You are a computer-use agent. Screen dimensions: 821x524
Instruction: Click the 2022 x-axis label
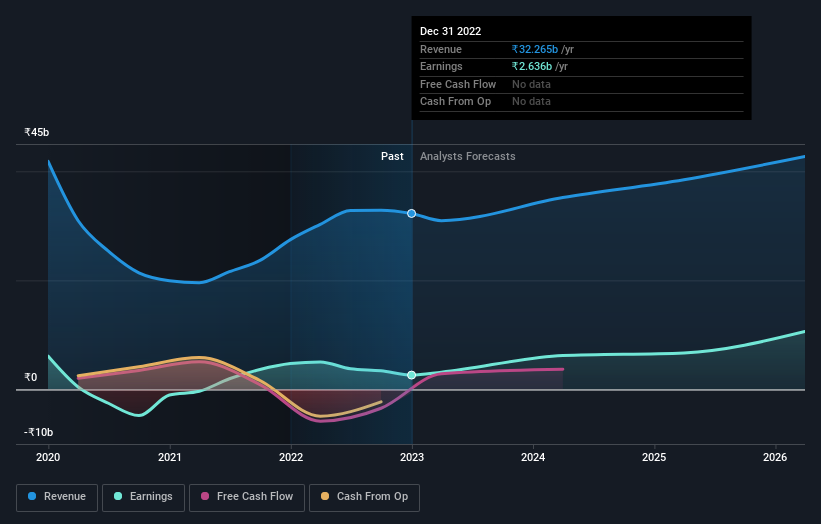[x=291, y=457]
